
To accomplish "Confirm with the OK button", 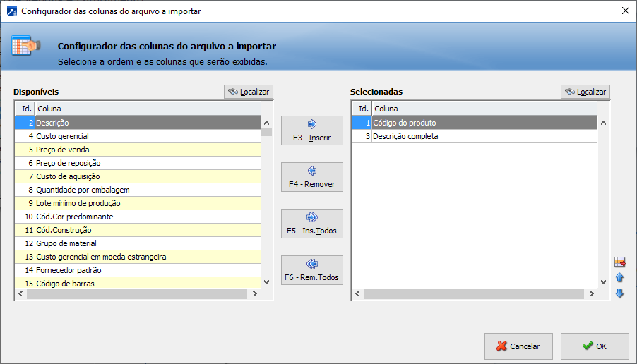I will tap(595, 346).
